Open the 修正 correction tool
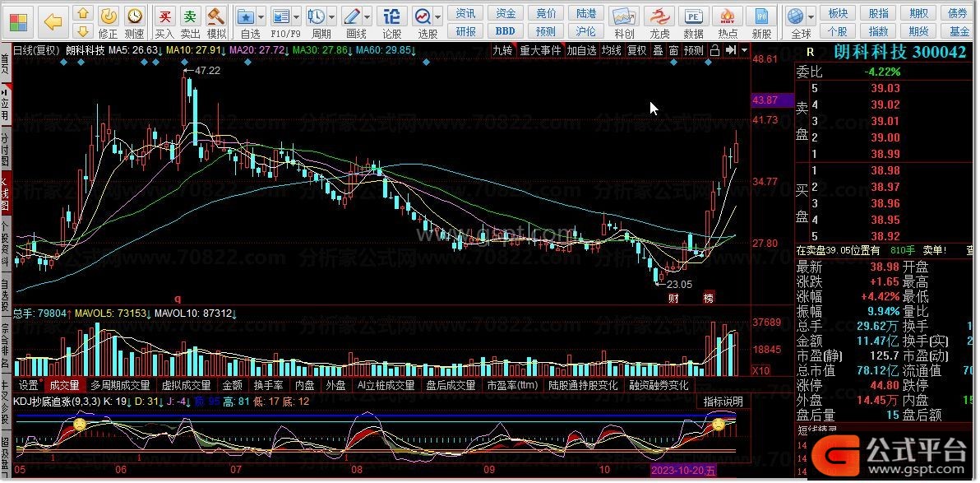The width and height of the screenshot is (980, 483). coord(109,22)
